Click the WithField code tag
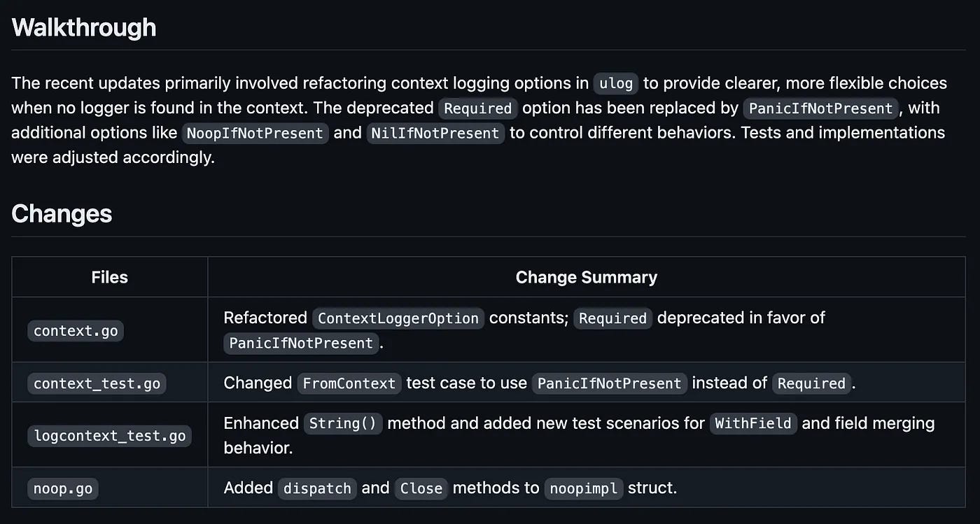The image size is (980, 524). 753,423
